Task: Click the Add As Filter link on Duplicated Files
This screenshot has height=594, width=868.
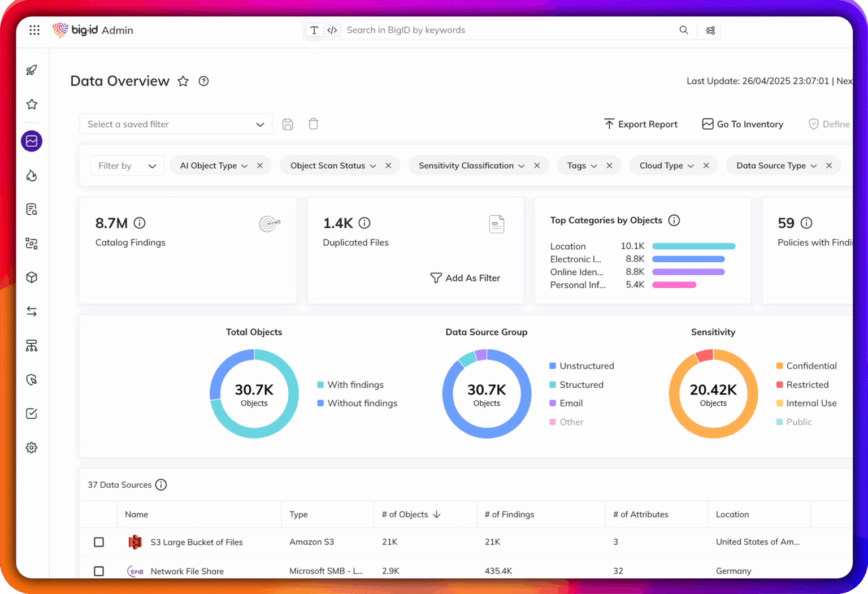Action: point(465,278)
